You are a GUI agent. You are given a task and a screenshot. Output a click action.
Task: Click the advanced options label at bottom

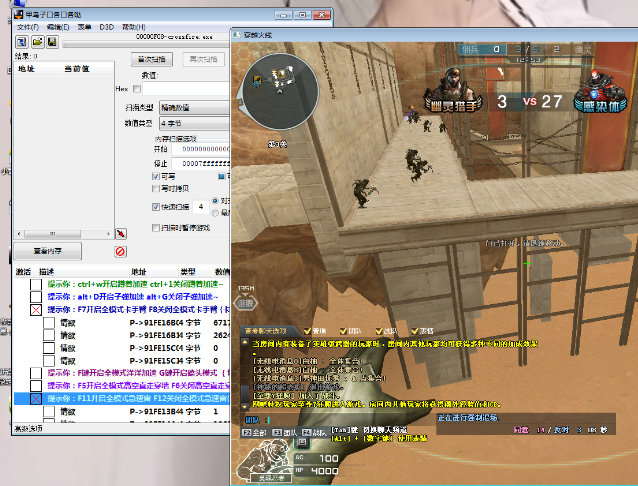(x=28, y=428)
